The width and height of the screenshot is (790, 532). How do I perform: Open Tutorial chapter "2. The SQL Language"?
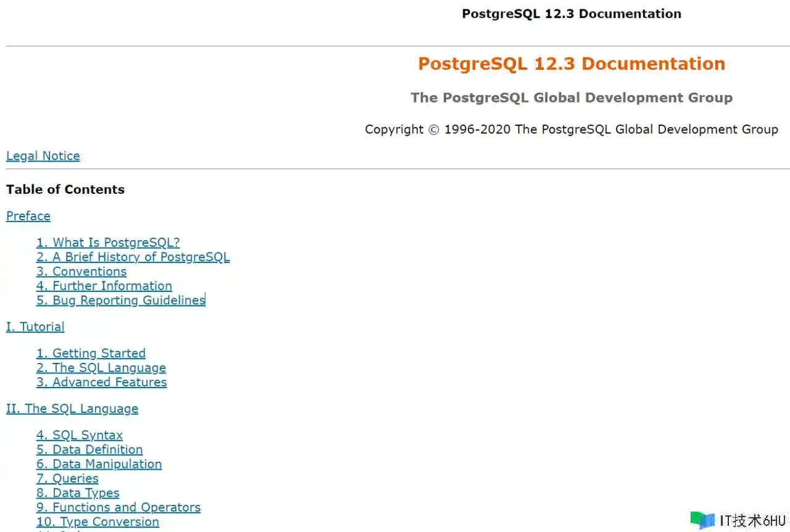pyautogui.click(x=101, y=368)
